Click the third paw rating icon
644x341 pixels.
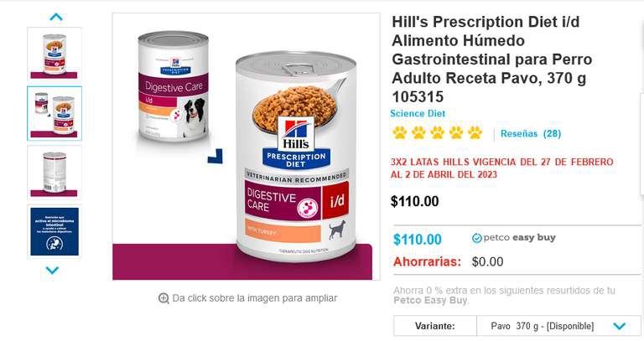[438, 132]
